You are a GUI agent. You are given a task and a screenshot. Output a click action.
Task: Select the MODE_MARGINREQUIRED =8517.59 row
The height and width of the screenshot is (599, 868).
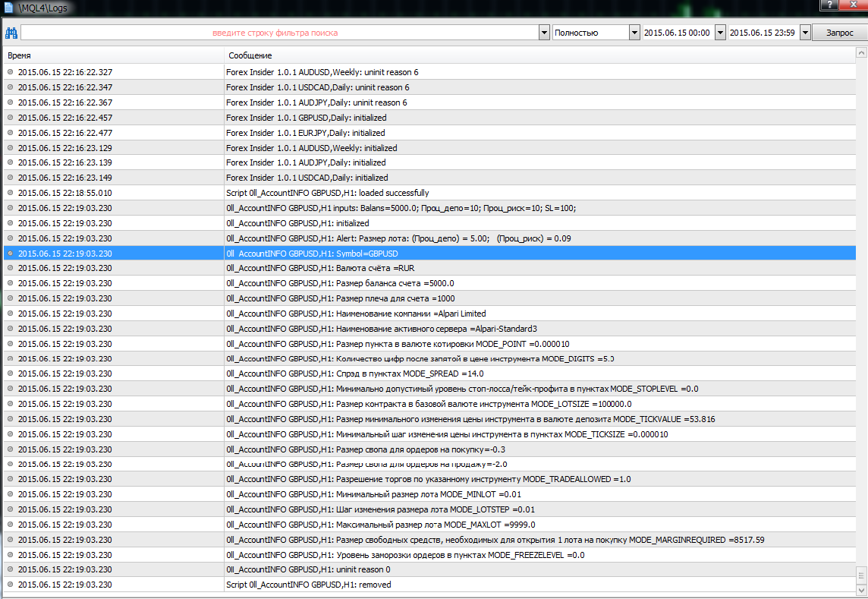(x=429, y=540)
